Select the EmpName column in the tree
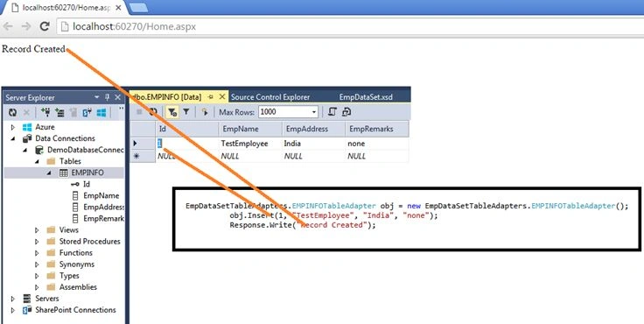The image size is (644, 324). coord(101,196)
